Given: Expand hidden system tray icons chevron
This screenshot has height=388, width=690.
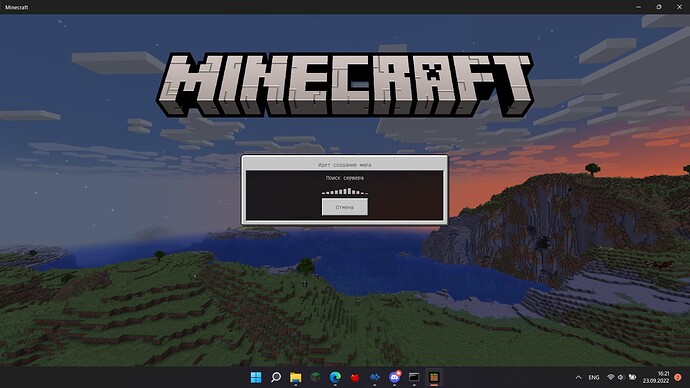Looking at the screenshot, I should [x=579, y=377].
